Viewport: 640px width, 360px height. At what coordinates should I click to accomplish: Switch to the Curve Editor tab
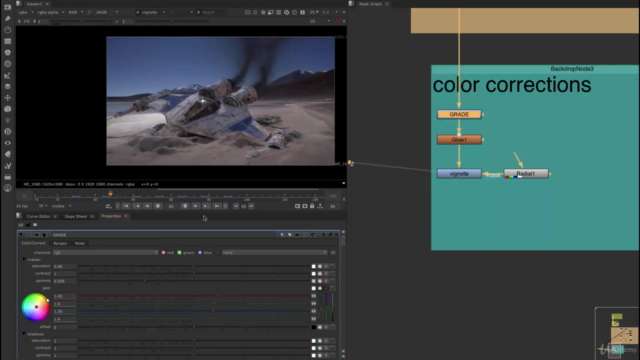pos(38,216)
